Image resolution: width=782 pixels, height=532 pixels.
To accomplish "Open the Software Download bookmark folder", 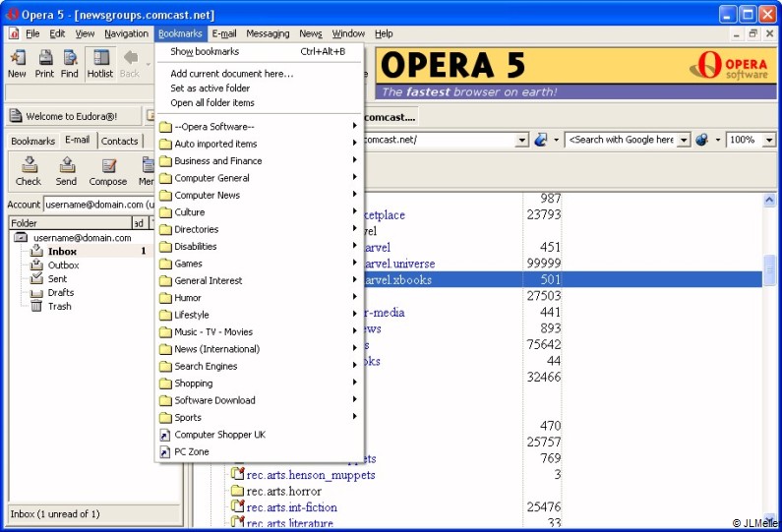I will click(260, 400).
